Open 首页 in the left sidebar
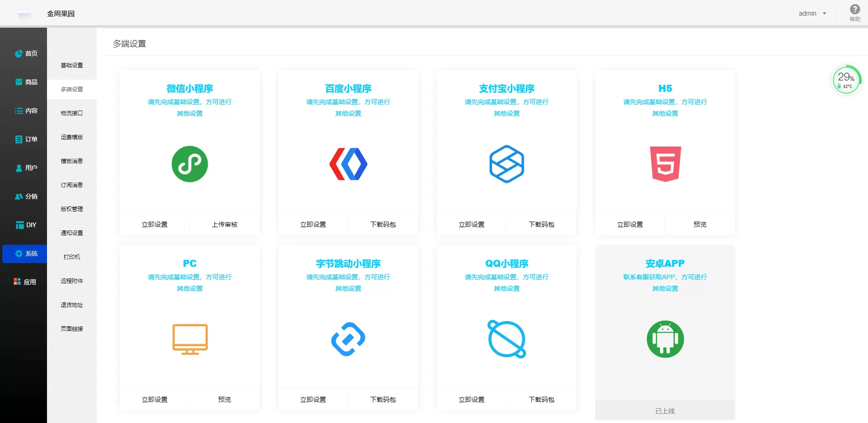This screenshot has width=868, height=423. (26, 53)
